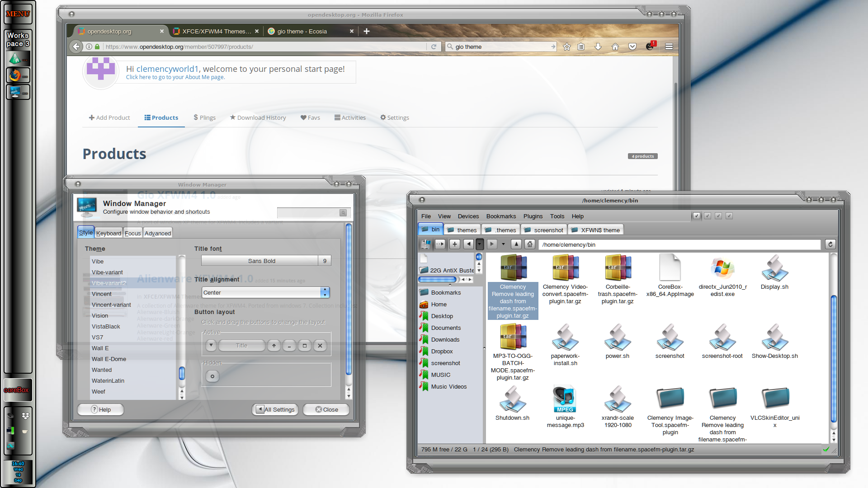
Task: Open Add Product on opendesktop
Action: (109, 117)
